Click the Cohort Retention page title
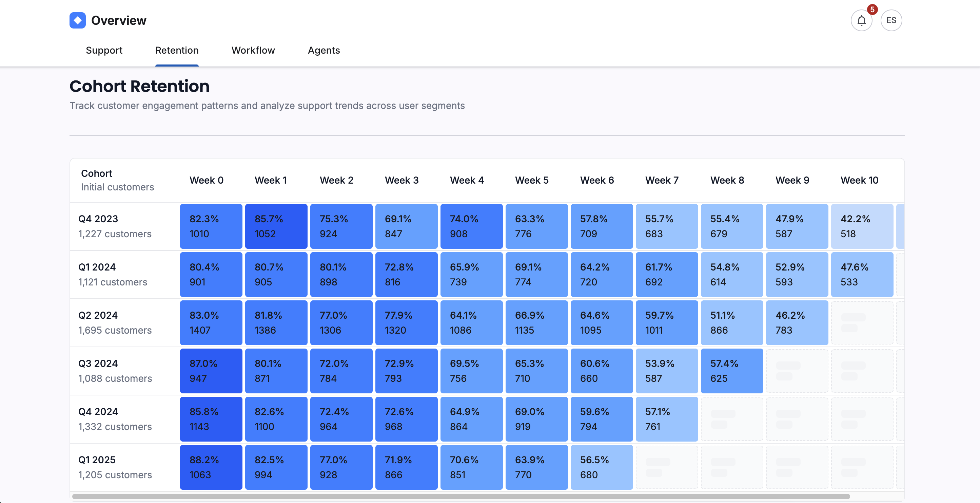 coord(139,86)
